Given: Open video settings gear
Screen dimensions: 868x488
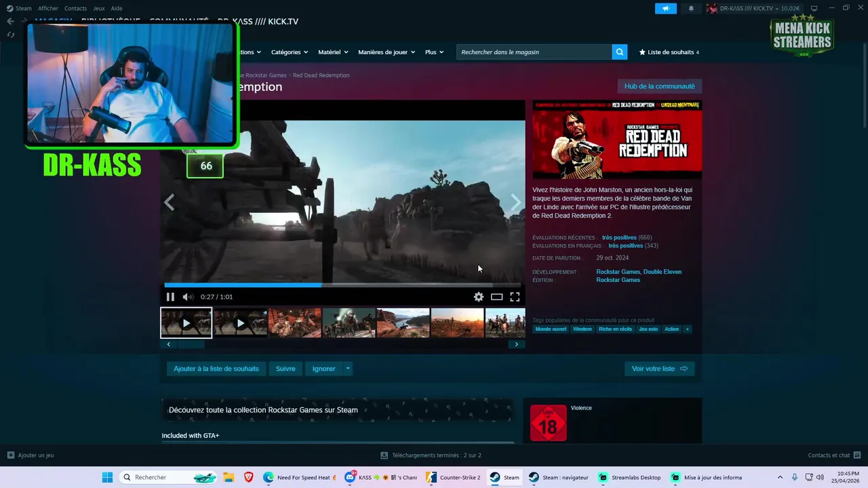Looking at the screenshot, I should 479,297.
